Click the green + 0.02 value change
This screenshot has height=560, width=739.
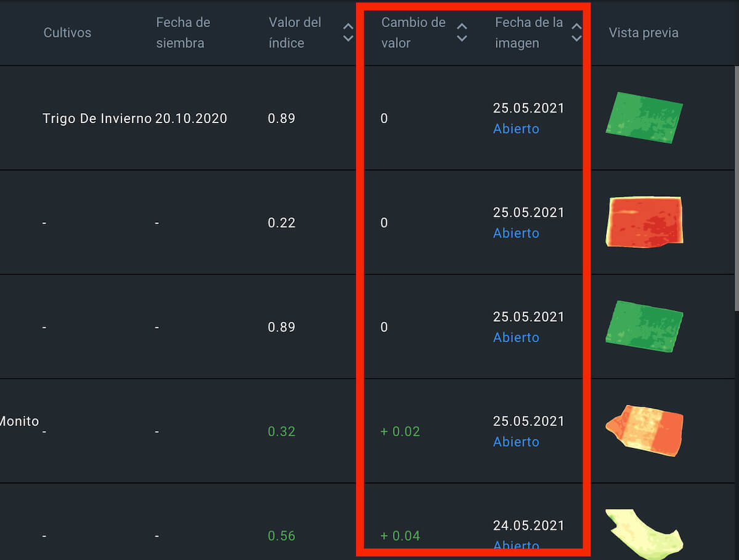click(400, 431)
